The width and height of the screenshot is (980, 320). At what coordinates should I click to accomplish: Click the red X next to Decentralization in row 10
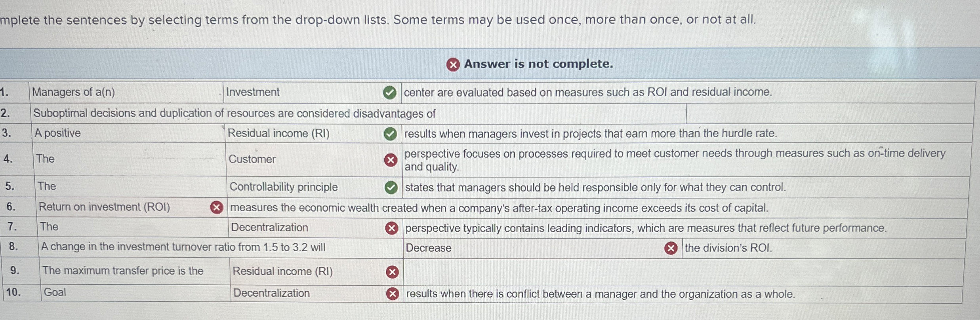tap(391, 293)
